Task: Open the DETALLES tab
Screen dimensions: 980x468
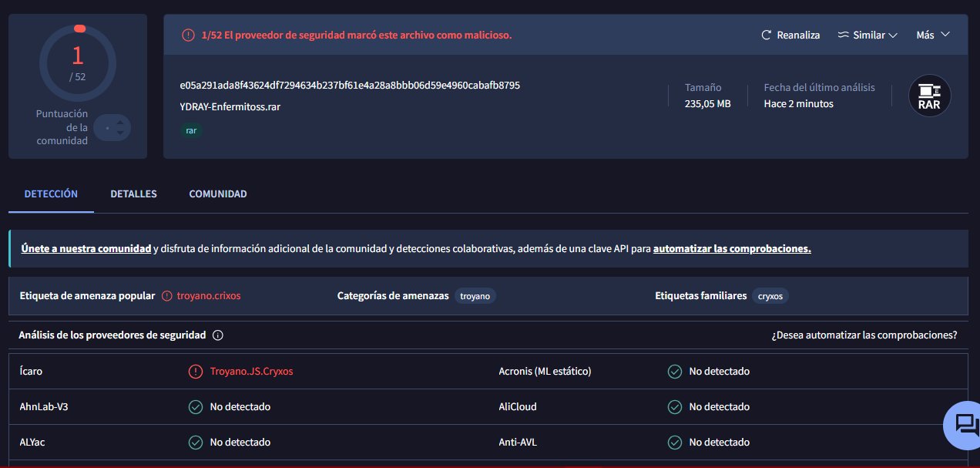Action: pyautogui.click(x=133, y=194)
